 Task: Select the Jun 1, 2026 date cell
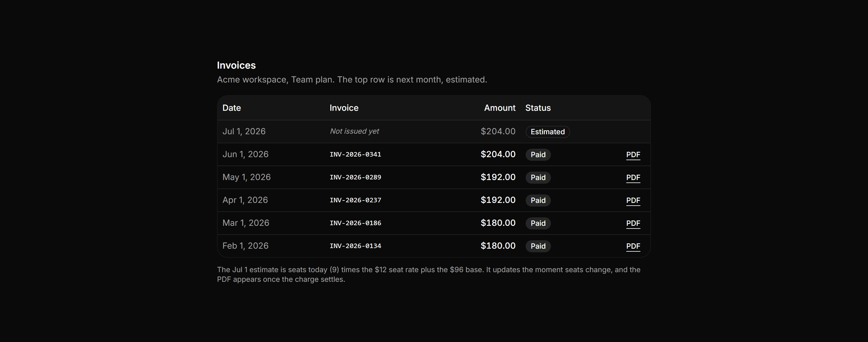click(245, 154)
